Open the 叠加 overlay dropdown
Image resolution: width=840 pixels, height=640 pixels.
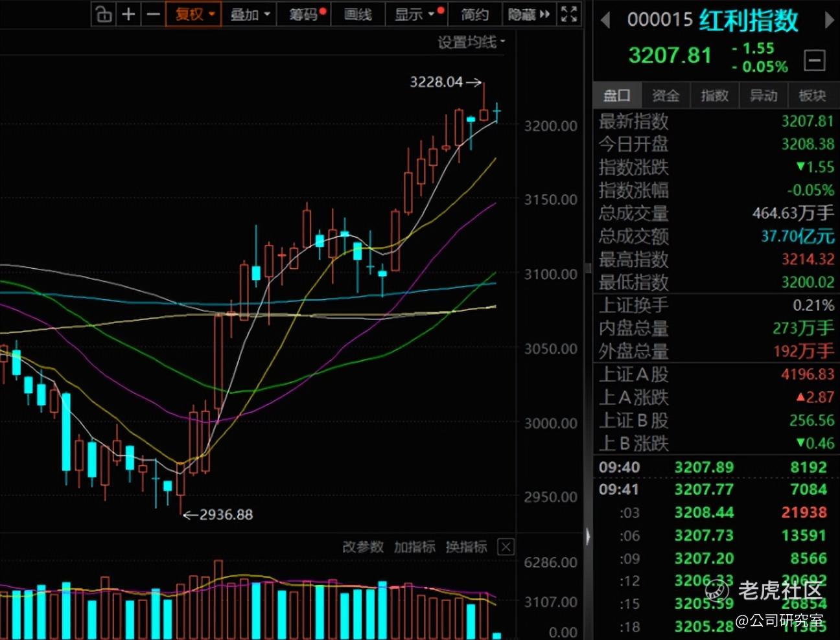250,14
